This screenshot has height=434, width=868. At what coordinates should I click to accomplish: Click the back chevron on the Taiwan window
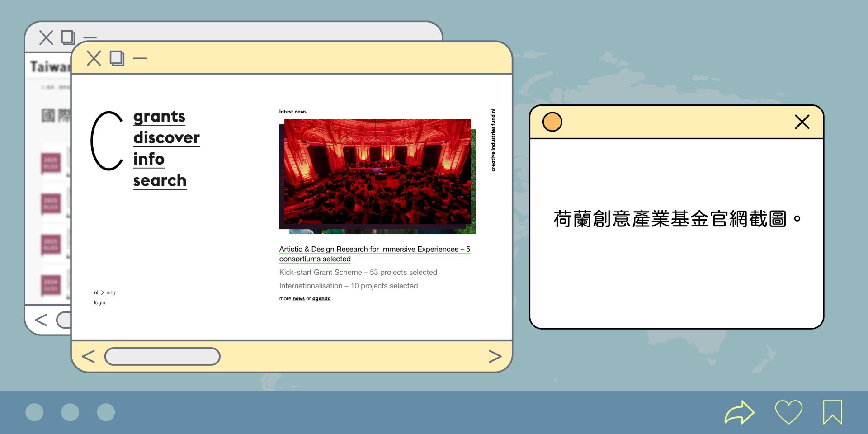click(41, 320)
